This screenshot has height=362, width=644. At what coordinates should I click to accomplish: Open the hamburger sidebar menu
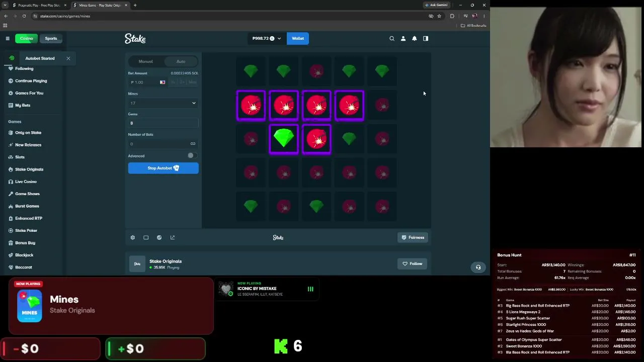click(8, 38)
